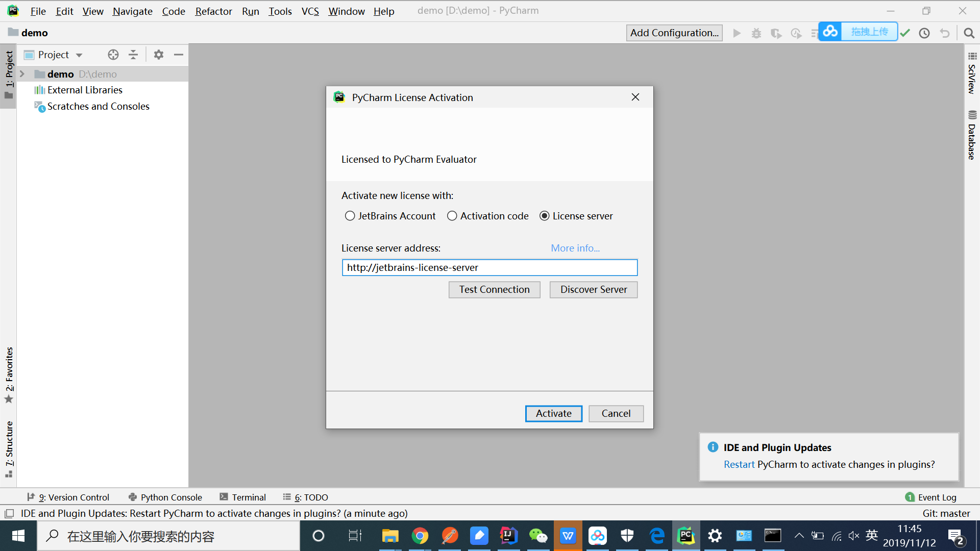Open Chrome from the taskbar
This screenshot has height=551, width=980.
420,536
